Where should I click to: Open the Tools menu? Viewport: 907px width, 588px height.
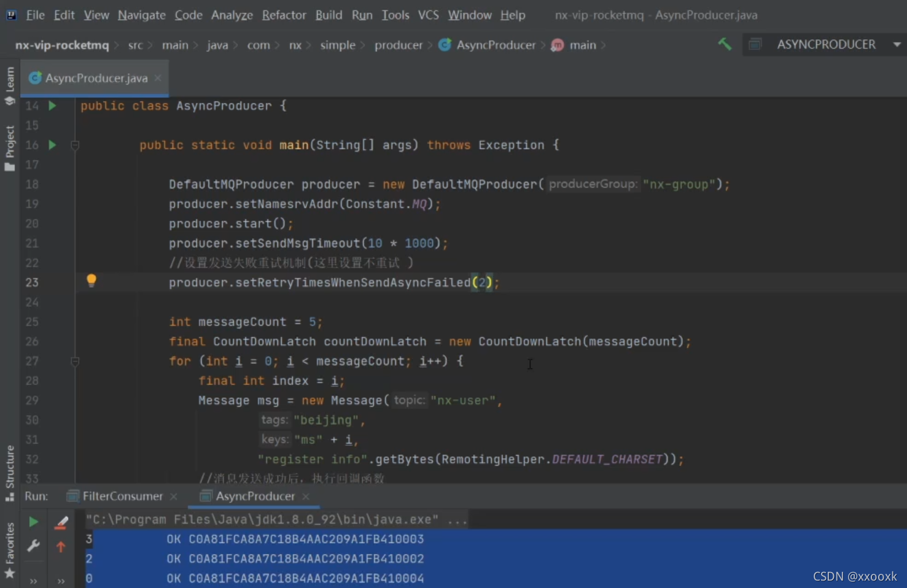[x=395, y=15]
